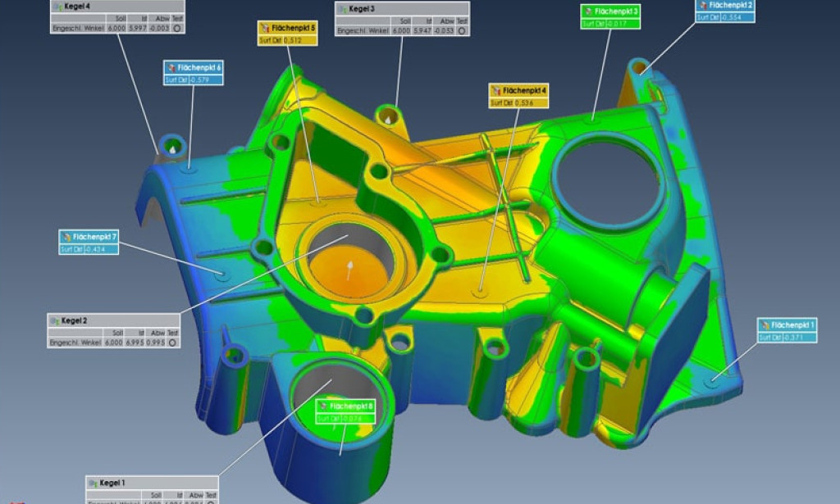Screen dimensions: 840x504
Task: Click the surface point icon of Flächenpkt 5
Action: tap(265, 28)
